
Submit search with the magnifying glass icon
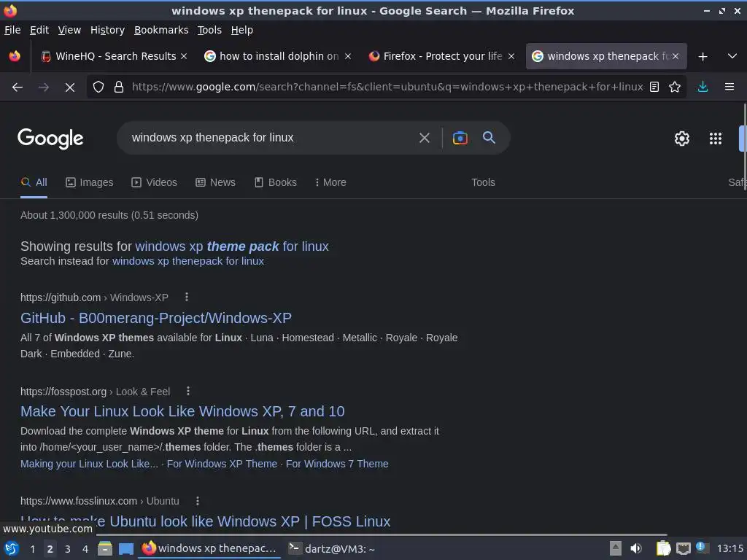(x=489, y=138)
